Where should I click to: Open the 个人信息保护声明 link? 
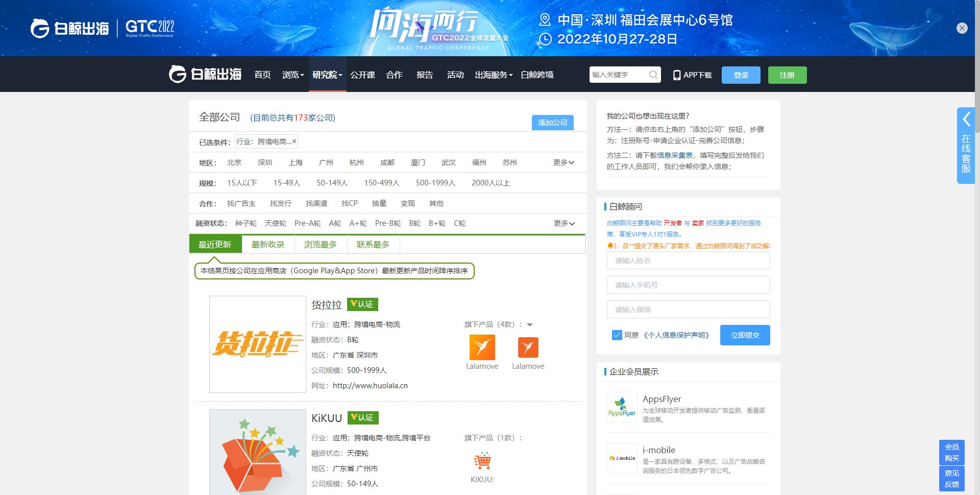tap(676, 335)
